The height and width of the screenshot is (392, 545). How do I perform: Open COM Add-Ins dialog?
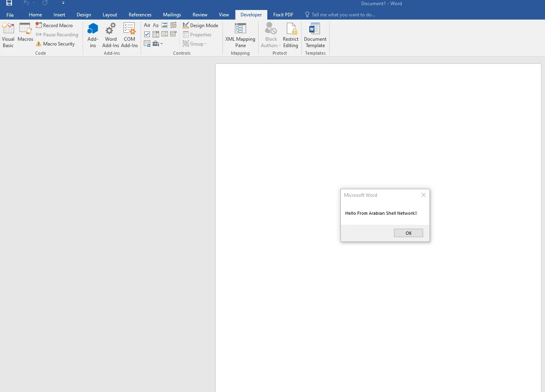pos(129,35)
